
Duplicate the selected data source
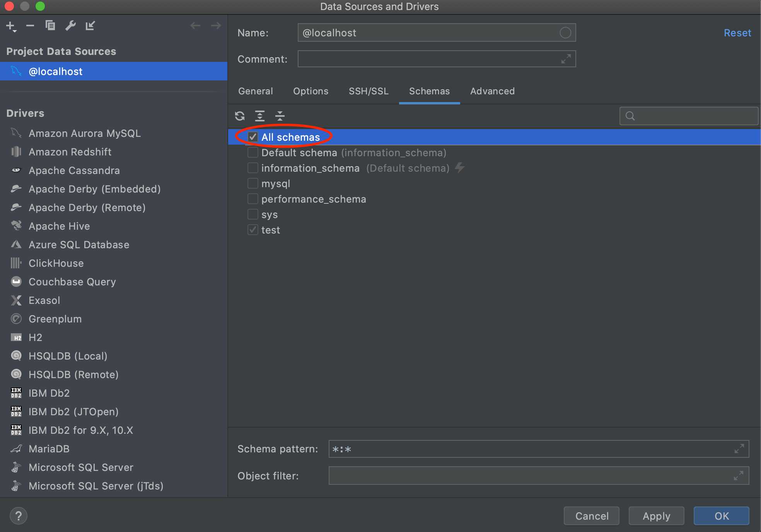50,26
